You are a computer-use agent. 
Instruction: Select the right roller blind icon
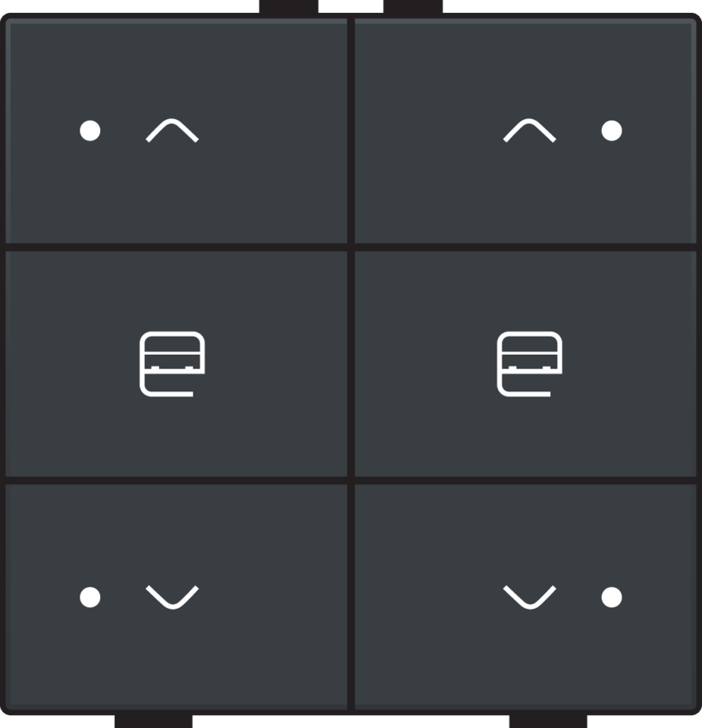529,364
